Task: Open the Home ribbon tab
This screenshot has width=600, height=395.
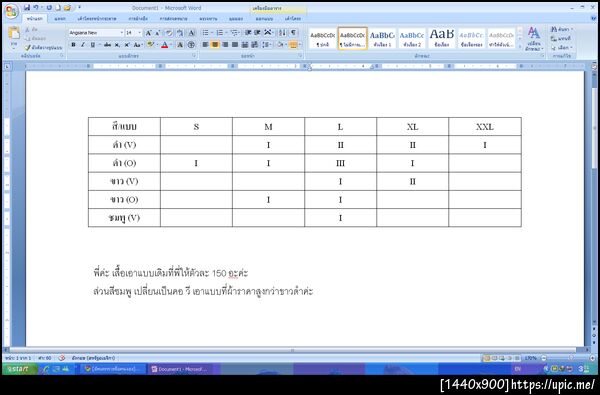Action: [35, 18]
